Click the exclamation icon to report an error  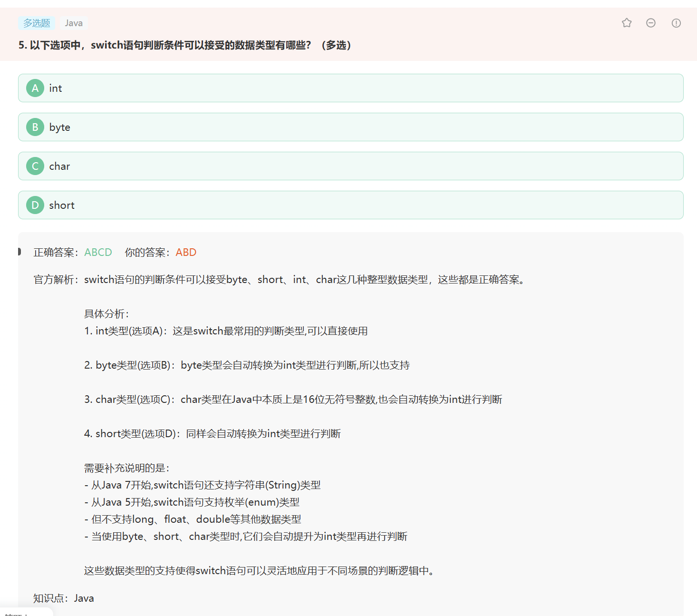(676, 23)
